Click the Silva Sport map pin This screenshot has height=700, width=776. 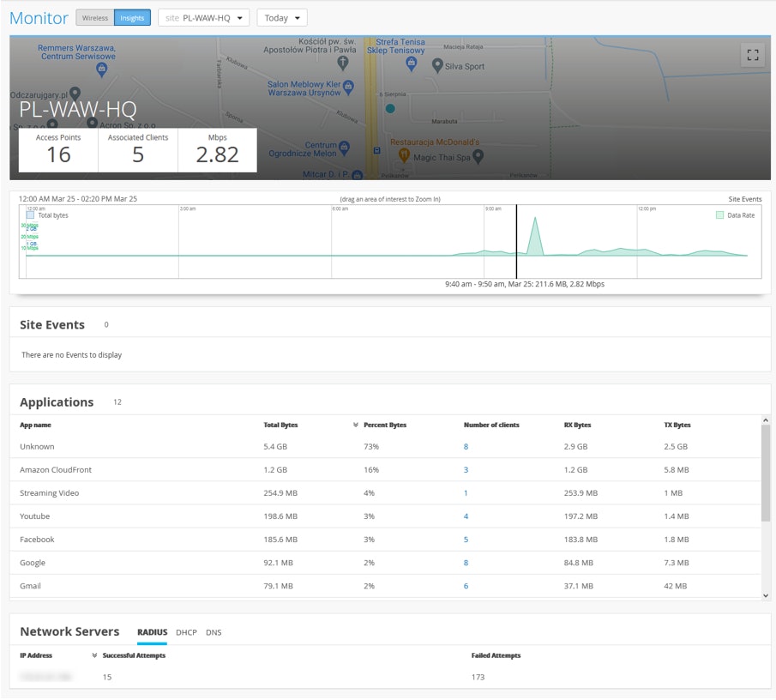[437, 65]
